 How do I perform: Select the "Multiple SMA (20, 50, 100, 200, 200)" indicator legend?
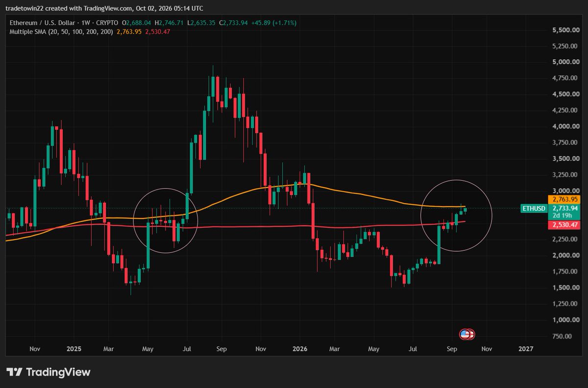(x=60, y=32)
